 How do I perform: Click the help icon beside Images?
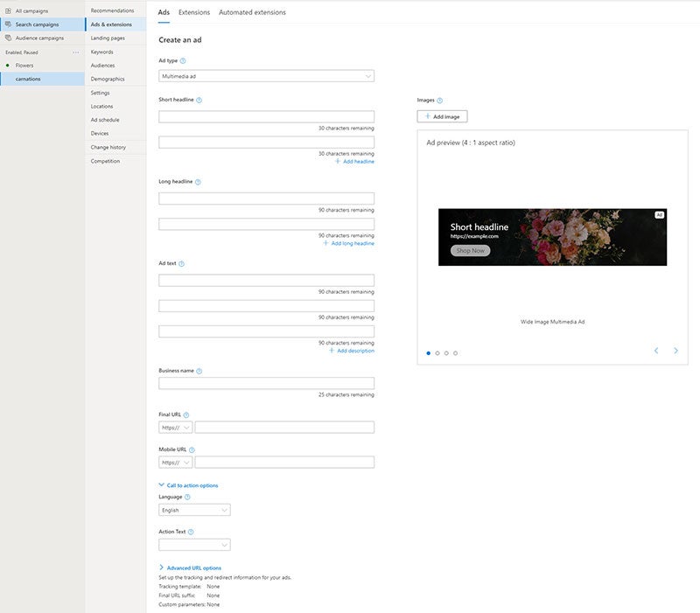pos(440,99)
